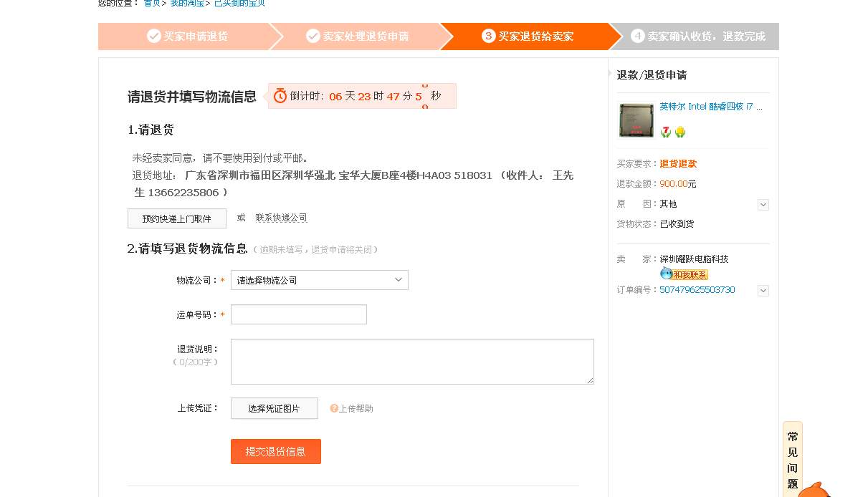
Task: Click the seller name 深圳耀跃电脑科技
Action: pyautogui.click(x=694, y=259)
